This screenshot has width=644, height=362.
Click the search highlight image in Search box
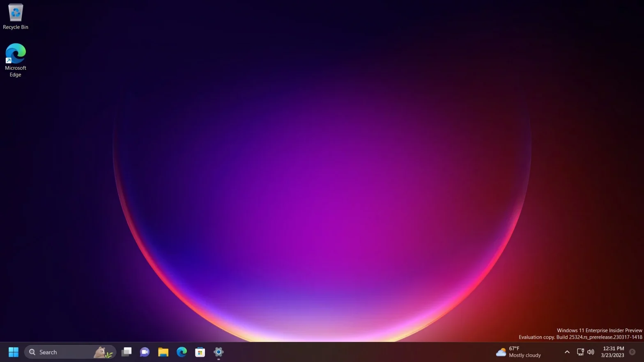coord(103,352)
